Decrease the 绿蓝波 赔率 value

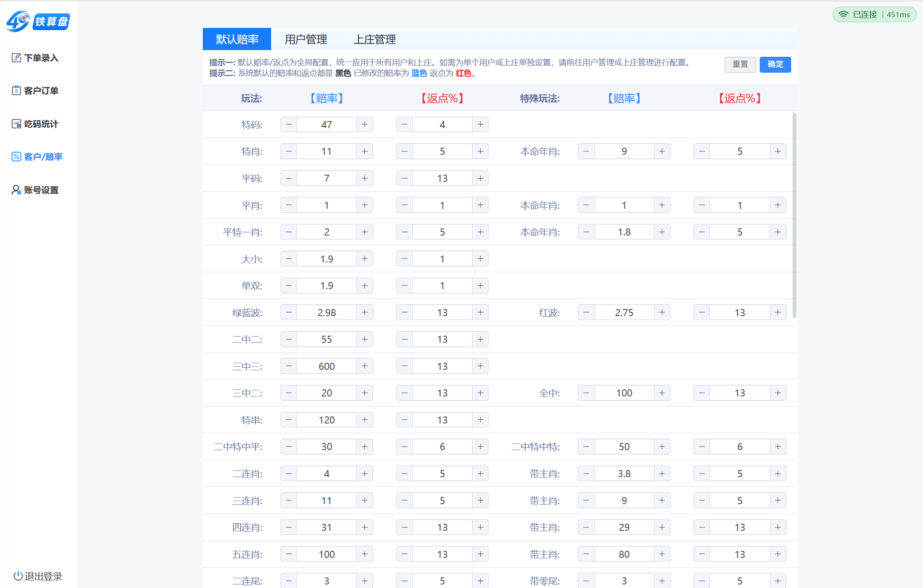(x=289, y=313)
